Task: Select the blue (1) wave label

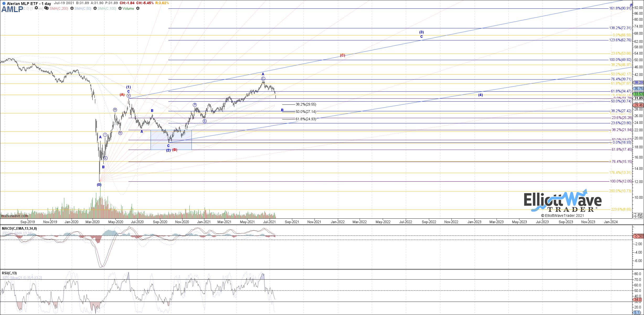Action: [129, 87]
